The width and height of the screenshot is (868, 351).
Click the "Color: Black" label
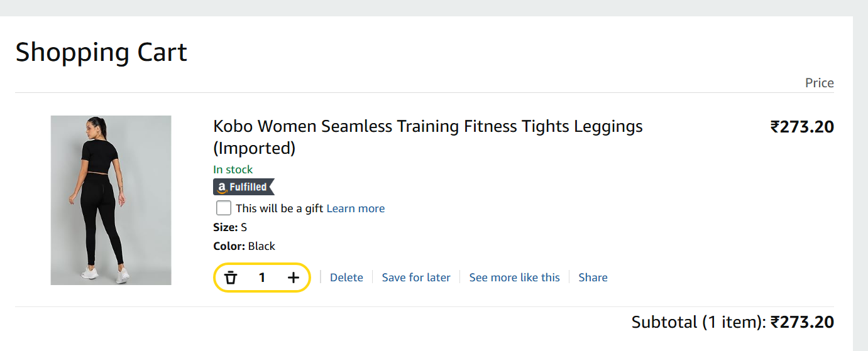(x=244, y=246)
